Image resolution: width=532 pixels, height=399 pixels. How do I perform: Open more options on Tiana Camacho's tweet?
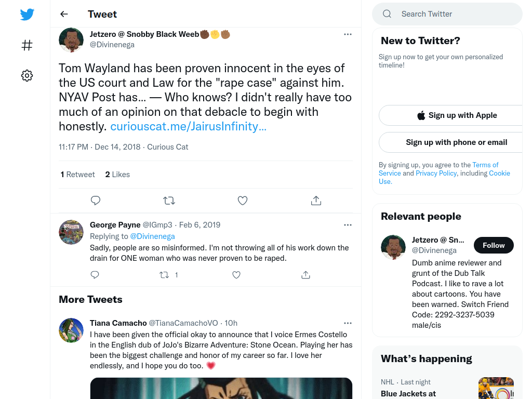[348, 323]
